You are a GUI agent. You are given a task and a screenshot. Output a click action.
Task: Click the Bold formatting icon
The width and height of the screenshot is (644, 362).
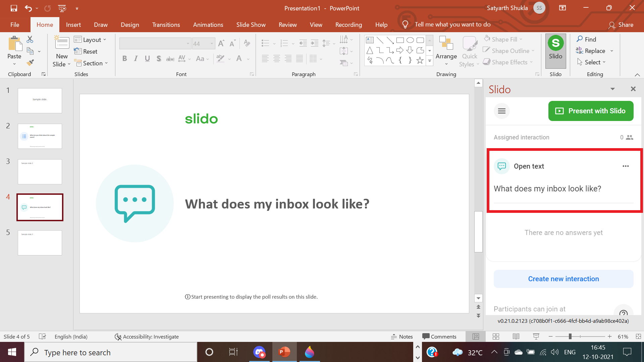(x=124, y=59)
